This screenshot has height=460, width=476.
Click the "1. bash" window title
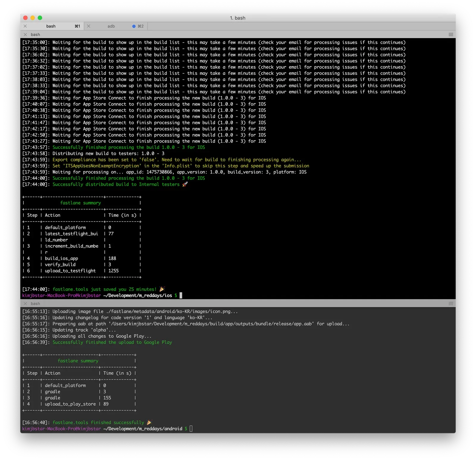point(238,18)
